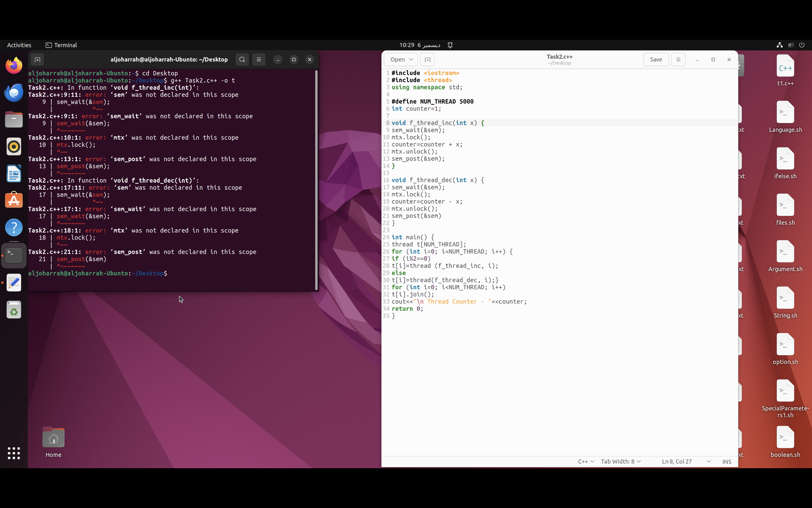Launch LibreOffice Writer from the dock

14,174
